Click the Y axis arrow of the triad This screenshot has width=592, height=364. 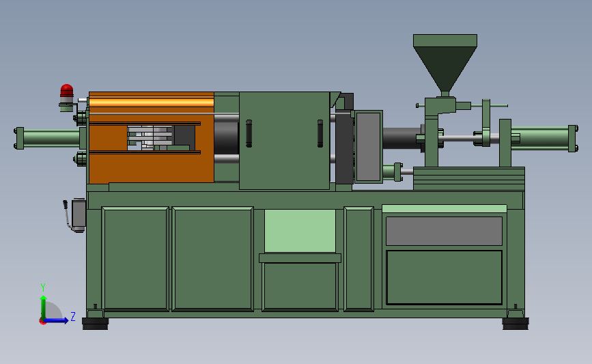coord(44,307)
